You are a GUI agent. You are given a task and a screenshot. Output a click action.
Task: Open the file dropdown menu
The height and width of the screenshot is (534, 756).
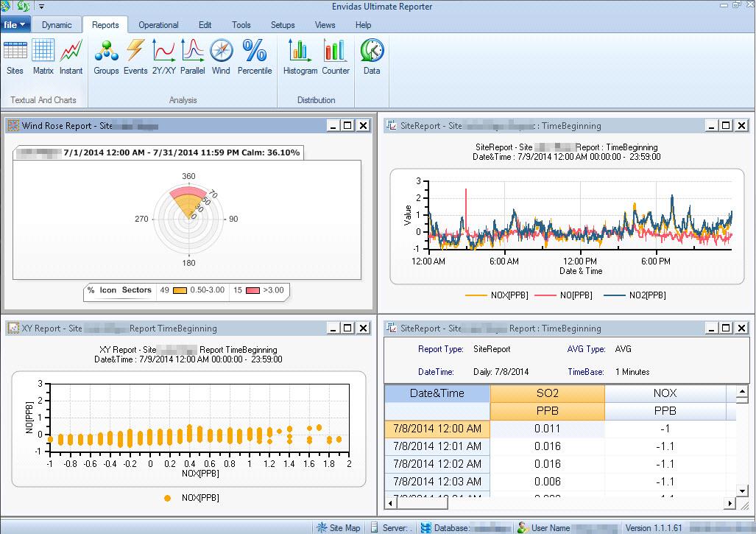point(15,24)
